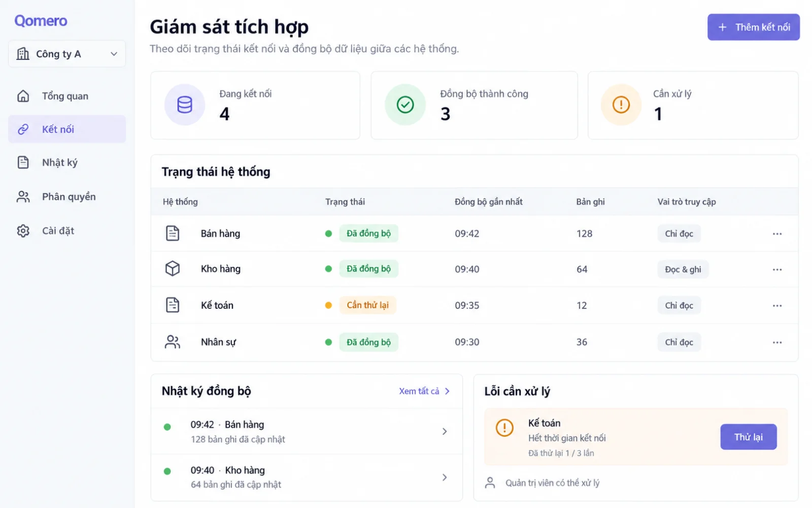Click the Đồng bộ thành công count 3
This screenshot has width=812, height=508.
[x=445, y=114]
